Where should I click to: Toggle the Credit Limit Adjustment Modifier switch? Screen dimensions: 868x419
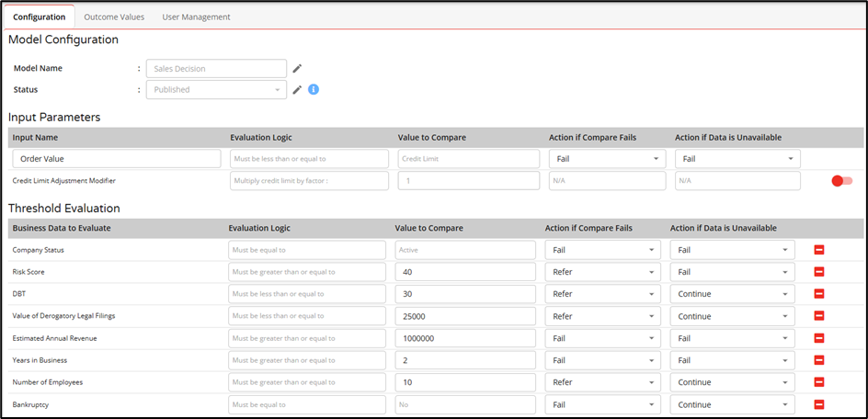click(841, 181)
